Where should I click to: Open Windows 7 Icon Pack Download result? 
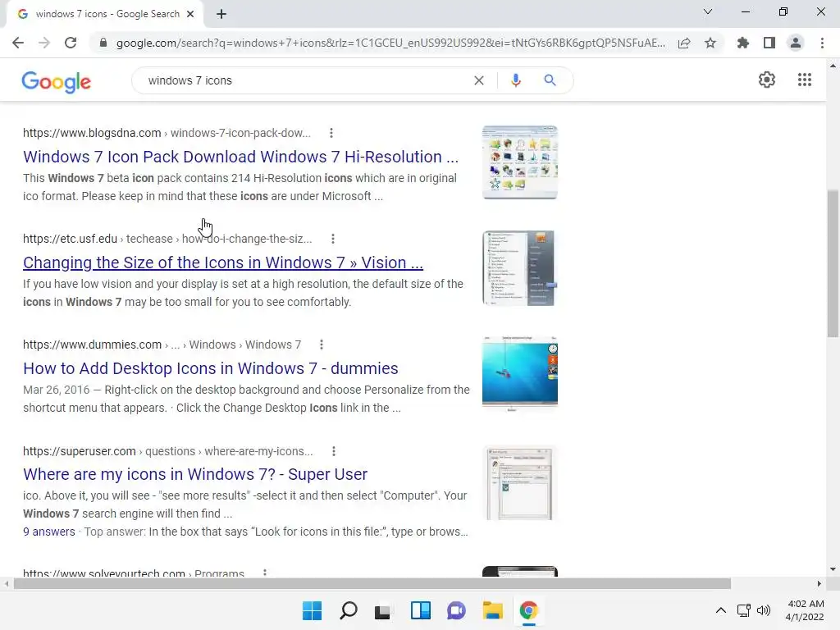tap(240, 157)
